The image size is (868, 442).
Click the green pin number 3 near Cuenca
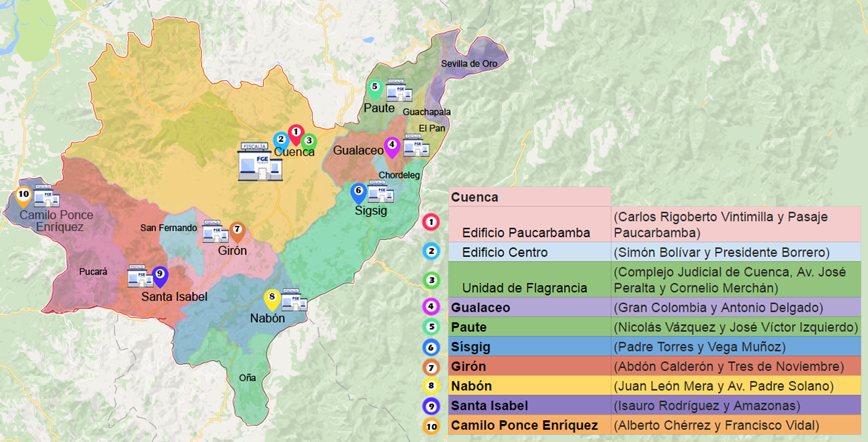pyautogui.click(x=309, y=142)
